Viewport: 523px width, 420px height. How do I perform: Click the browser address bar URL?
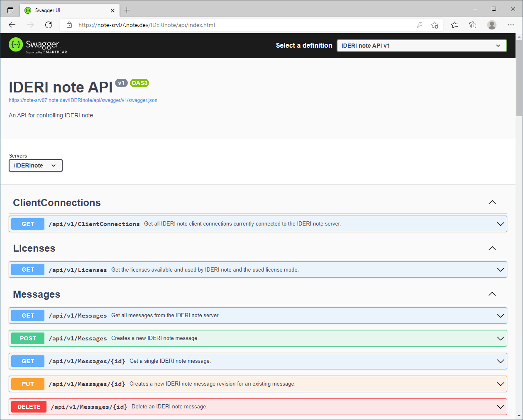(x=147, y=25)
